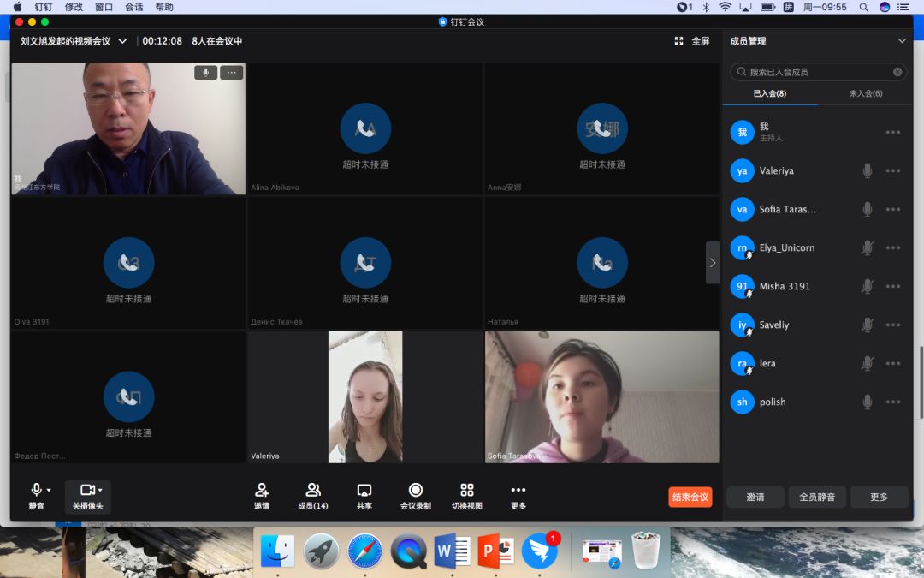Open the arrow next to microphone button
This screenshot has height=578, width=924.
click(49, 491)
